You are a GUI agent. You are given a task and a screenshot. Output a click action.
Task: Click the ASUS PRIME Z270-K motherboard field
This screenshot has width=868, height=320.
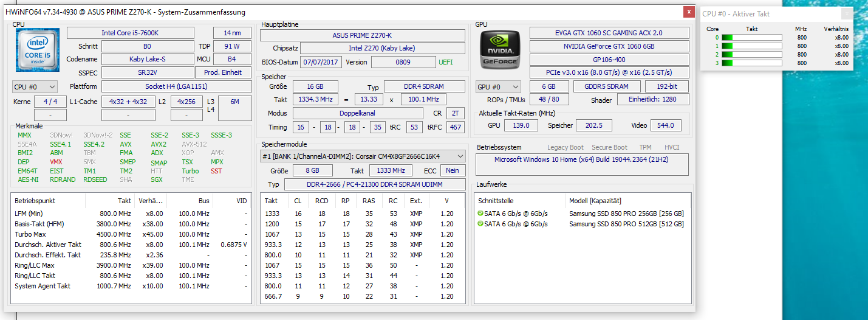click(363, 35)
